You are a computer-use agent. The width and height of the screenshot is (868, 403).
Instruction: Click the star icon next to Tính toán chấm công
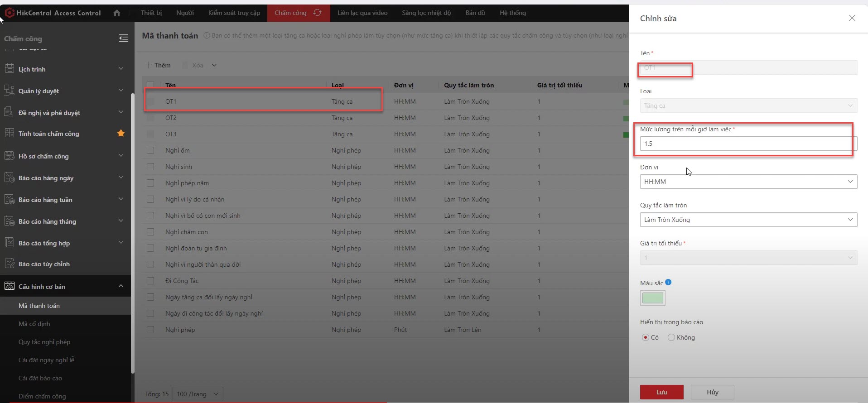click(121, 133)
